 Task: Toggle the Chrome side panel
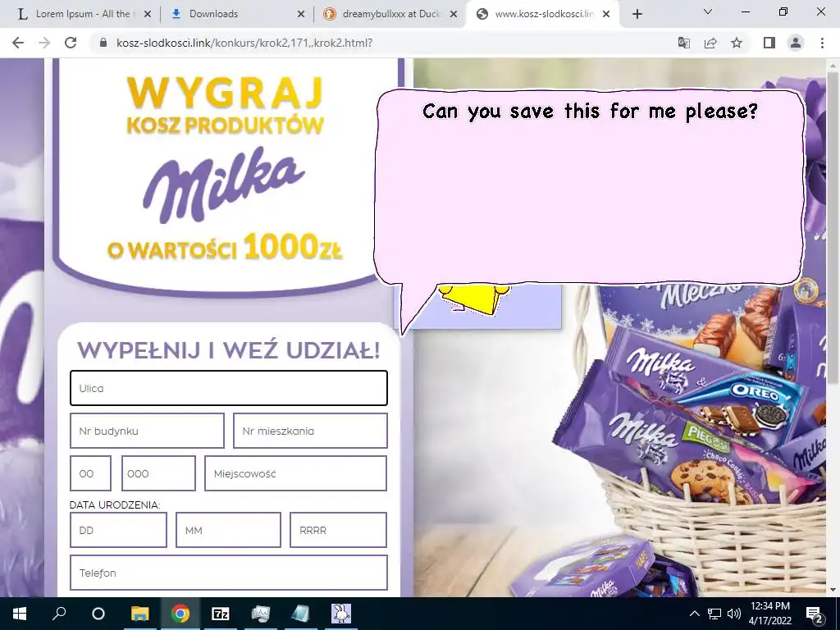coord(769,43)
